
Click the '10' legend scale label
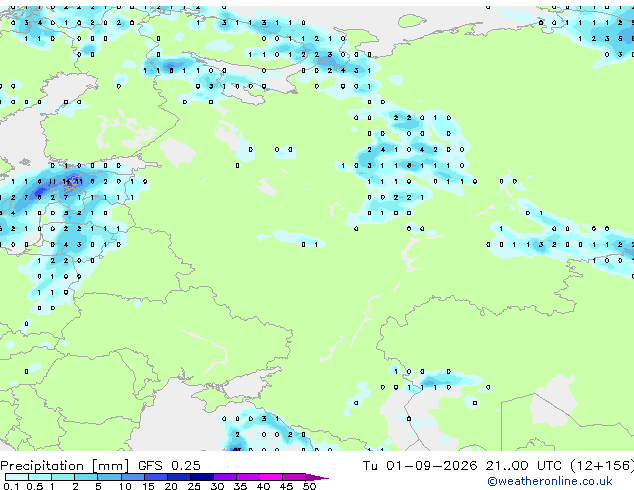pos(125,486)
